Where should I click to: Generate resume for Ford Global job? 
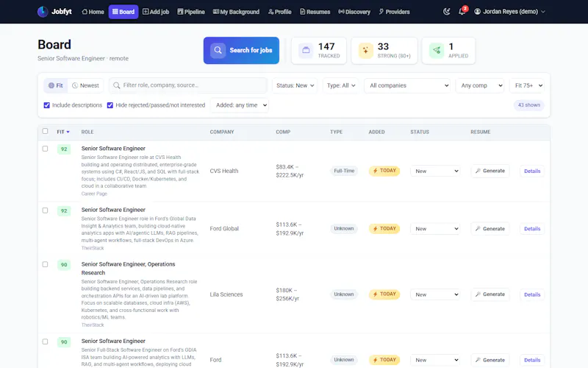tap(490, 229)
